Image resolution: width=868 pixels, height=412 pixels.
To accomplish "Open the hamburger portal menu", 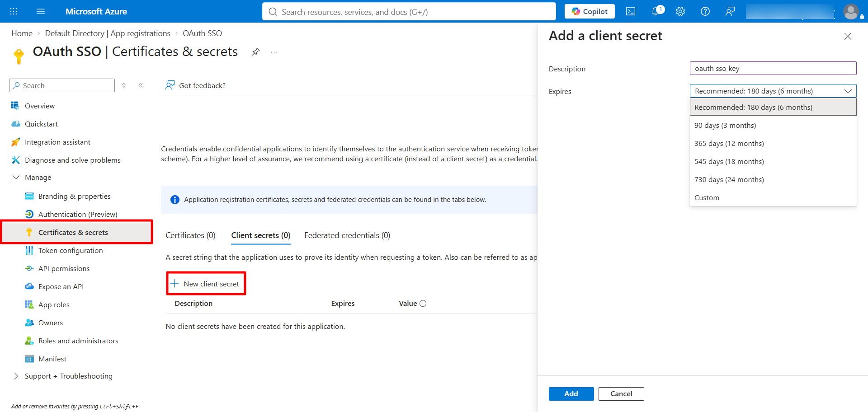I will click(41, 11).
